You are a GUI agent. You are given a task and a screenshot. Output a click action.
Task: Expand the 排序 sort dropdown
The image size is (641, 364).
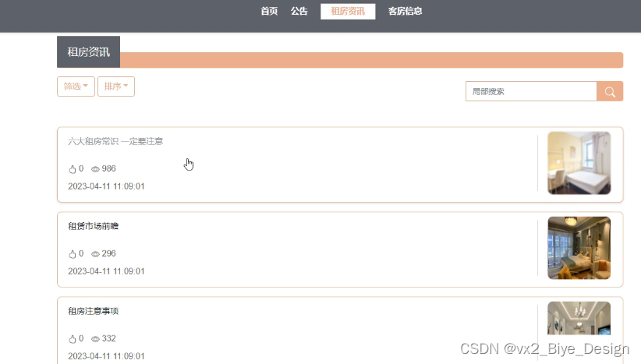[x=116, y=87]
